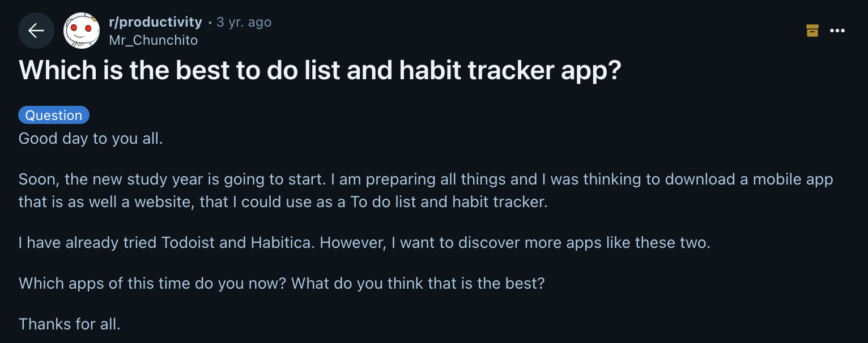
Task: Click the post title about habit tracker apps
Action: point(320,70)
